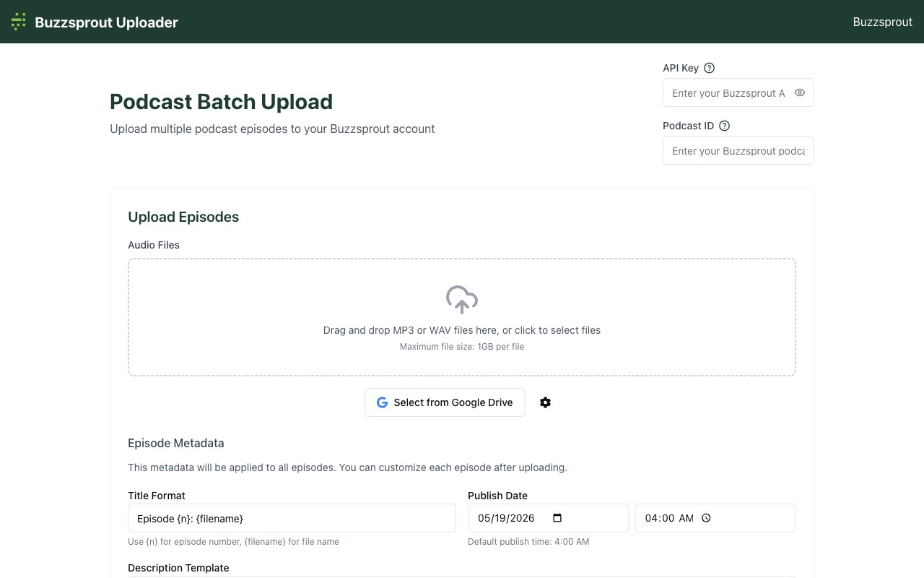This screenshot has height=578, width=924.
Task: Click the Buzzsprout Uploader logo icon
Action: tap(19, 22)
